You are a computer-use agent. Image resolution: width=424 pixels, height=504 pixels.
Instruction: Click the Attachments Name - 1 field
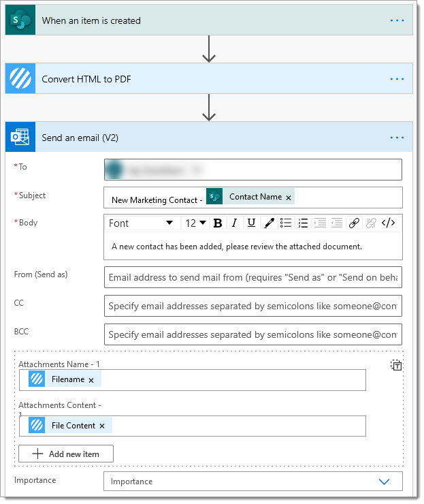(193, 380)
